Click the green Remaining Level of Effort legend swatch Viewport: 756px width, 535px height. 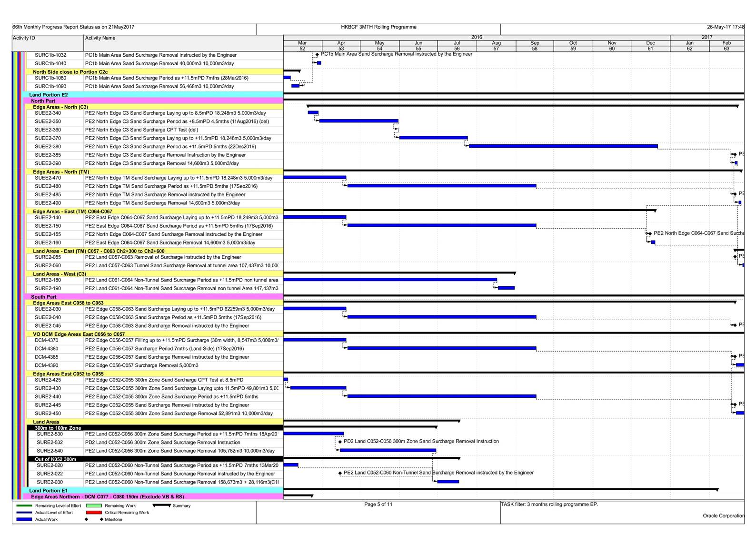click(24, 505)
